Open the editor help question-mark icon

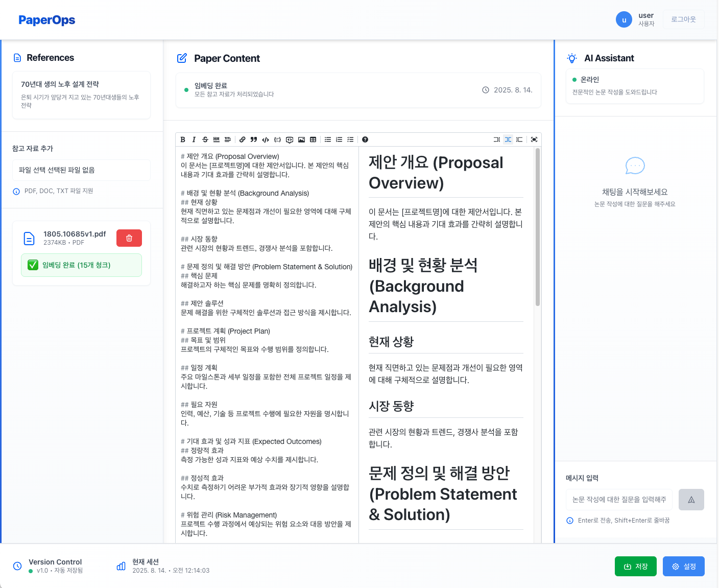point(365,139)
